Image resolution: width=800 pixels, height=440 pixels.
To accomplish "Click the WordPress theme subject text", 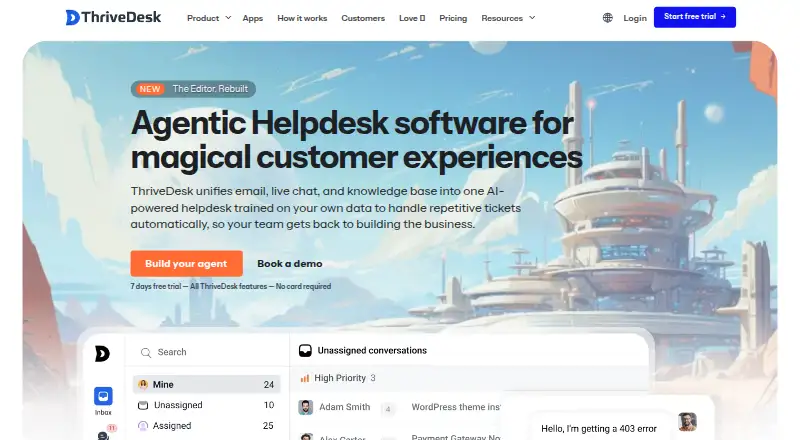I will [x=456, y=407].
